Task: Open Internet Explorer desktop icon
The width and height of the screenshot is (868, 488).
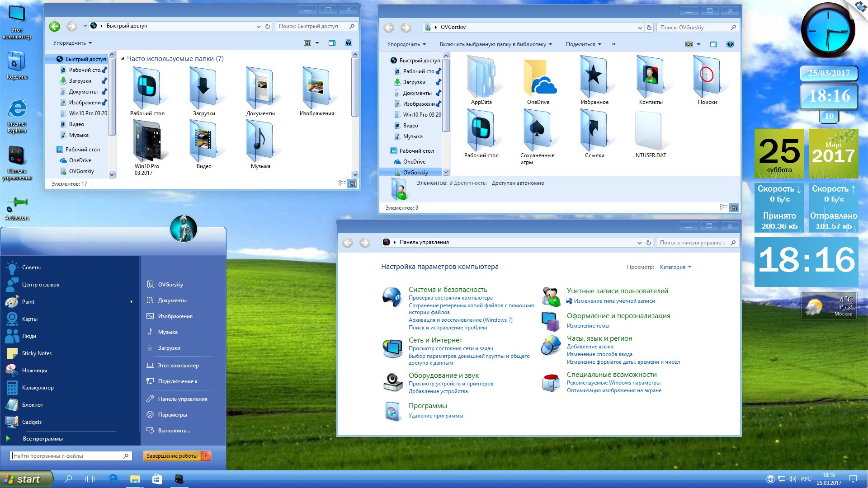Action: tap(17, 116)
